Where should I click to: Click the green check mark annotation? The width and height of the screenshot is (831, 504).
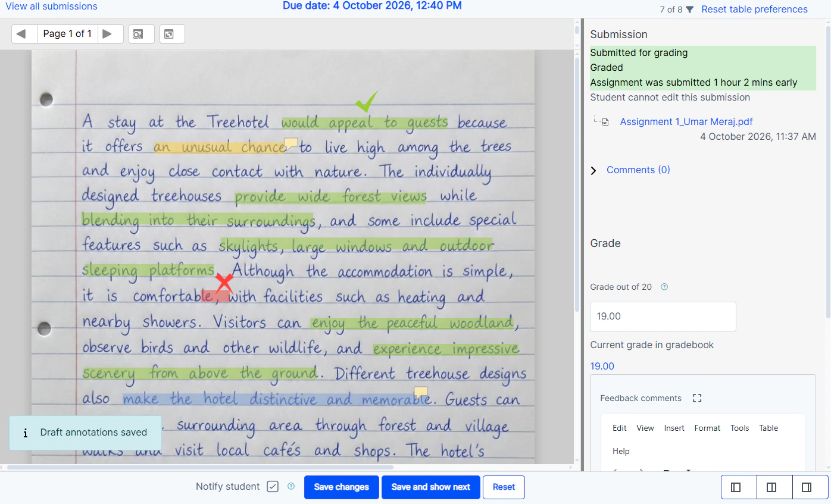coord(366,101)
